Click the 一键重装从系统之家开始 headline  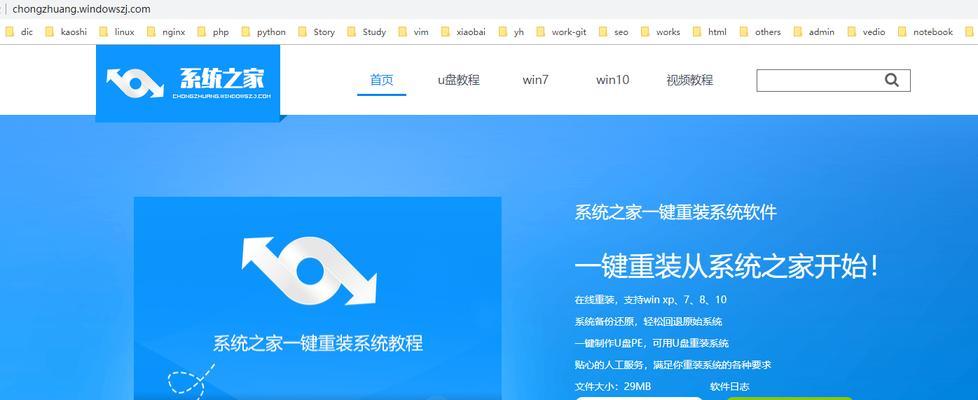point(727,266)
